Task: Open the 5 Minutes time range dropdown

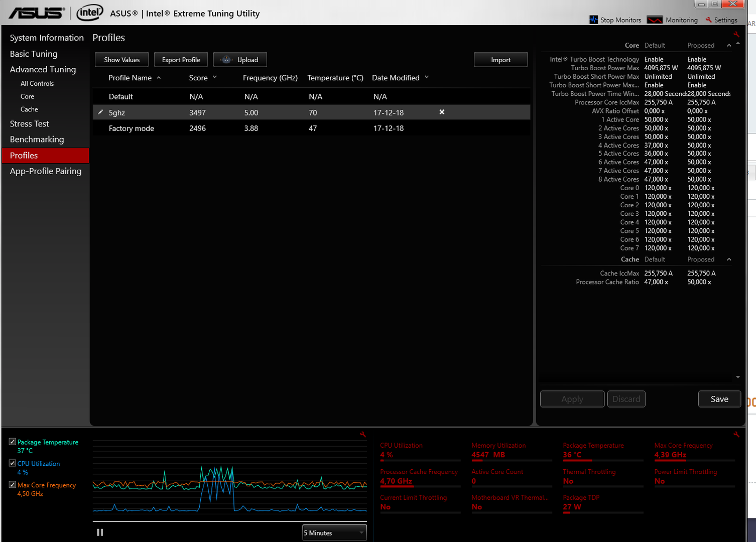Action: (x=334, y=533)
